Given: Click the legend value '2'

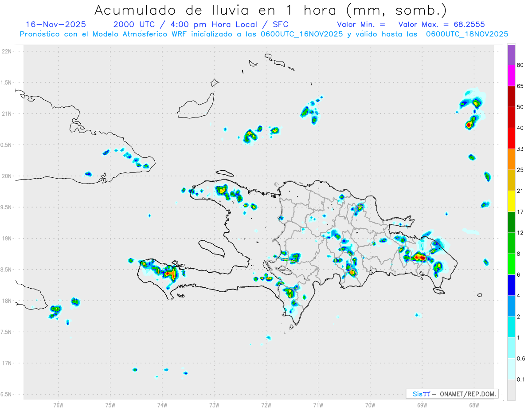Looking at the screenshot, I should [519, 317].
